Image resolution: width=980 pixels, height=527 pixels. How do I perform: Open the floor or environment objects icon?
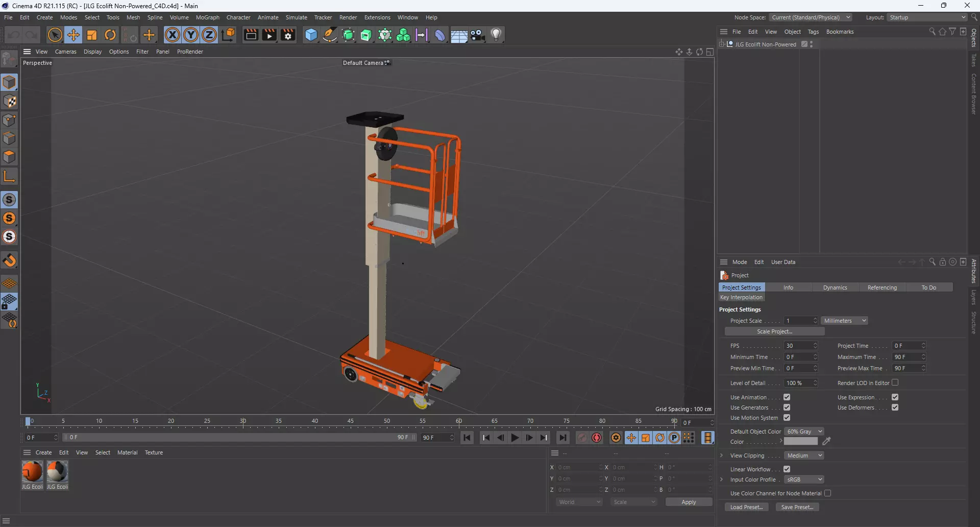point(459,35)
